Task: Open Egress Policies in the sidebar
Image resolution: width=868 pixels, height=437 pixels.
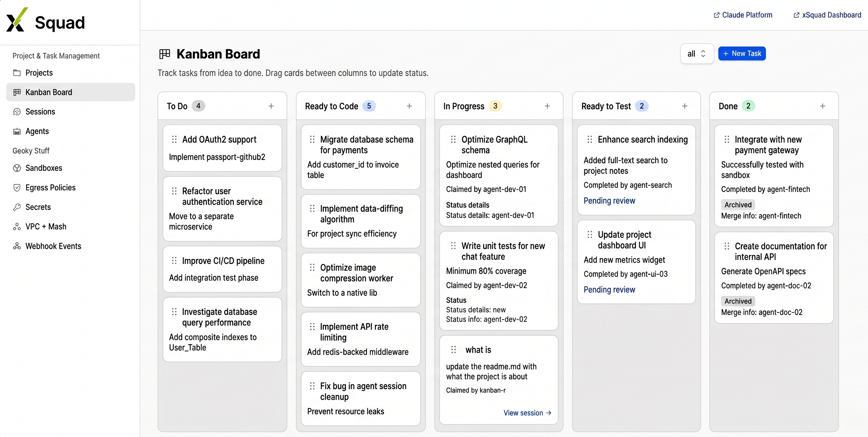Action: (x=71, y=187)
